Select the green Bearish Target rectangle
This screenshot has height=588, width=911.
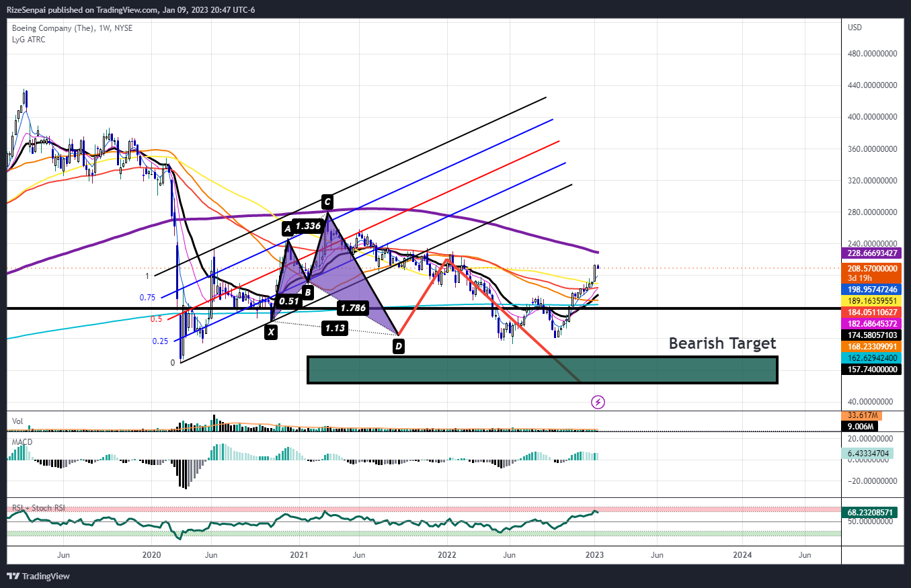(x=542, y=370)
